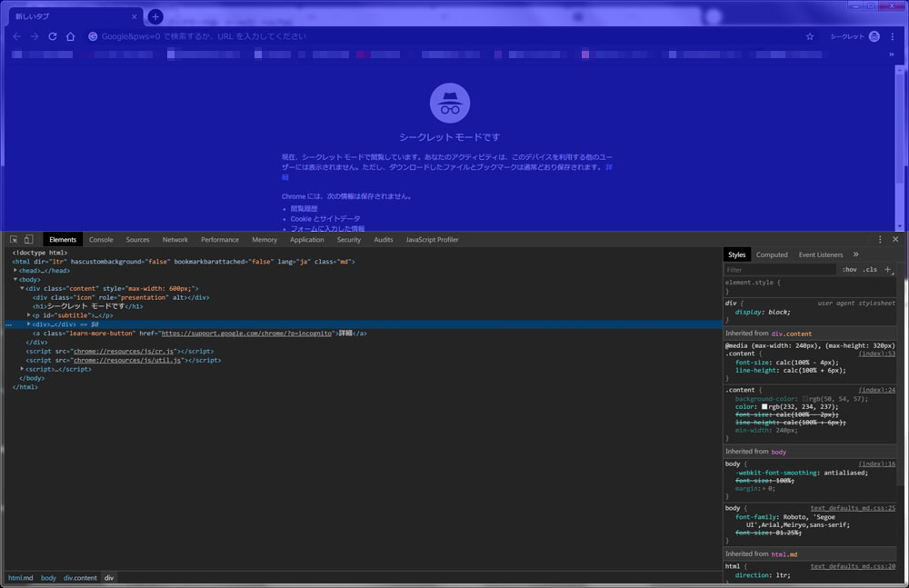The image size is (909, 588).
Task: Expand the p id subtitle node
Action: tap(29, 314)
